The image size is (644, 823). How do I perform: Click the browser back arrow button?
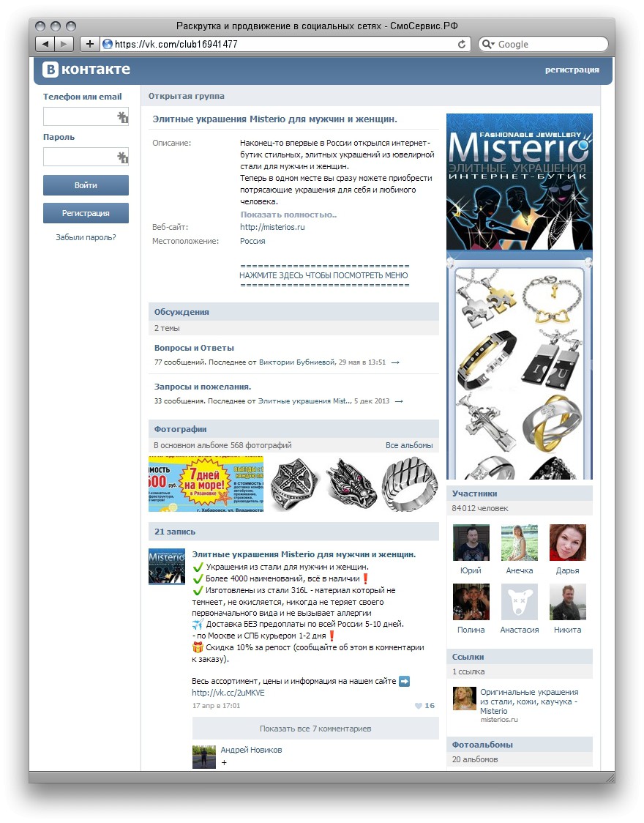click(x=45, y=44)
